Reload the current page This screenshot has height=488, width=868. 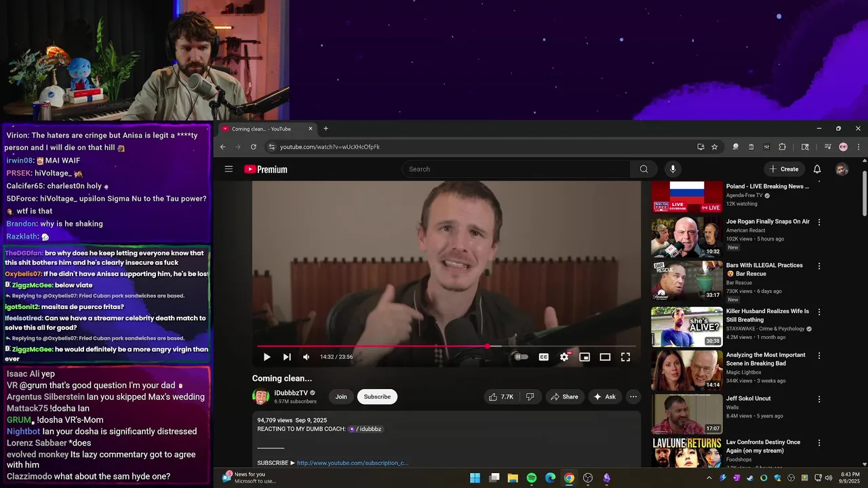[x=254, y=146]
